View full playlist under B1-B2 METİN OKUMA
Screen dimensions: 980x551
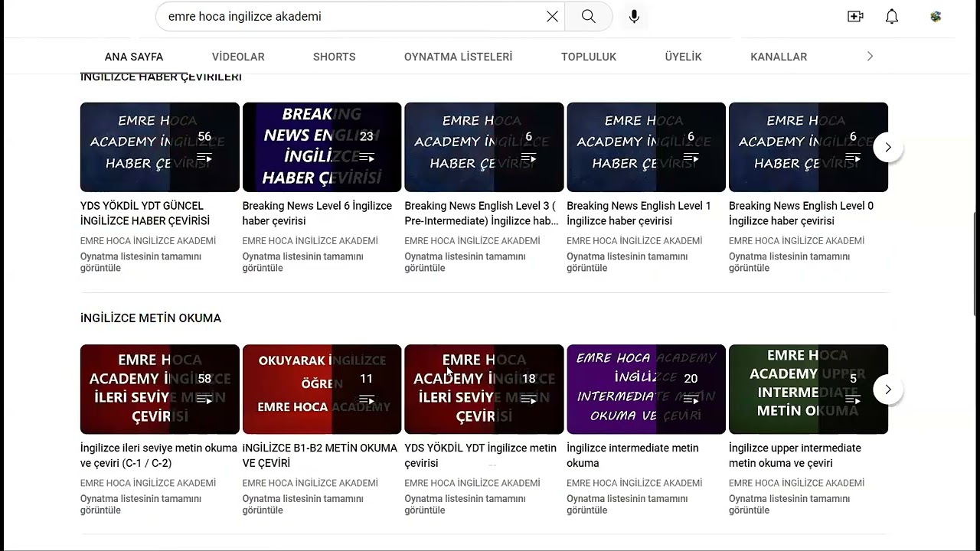(303, 504)
